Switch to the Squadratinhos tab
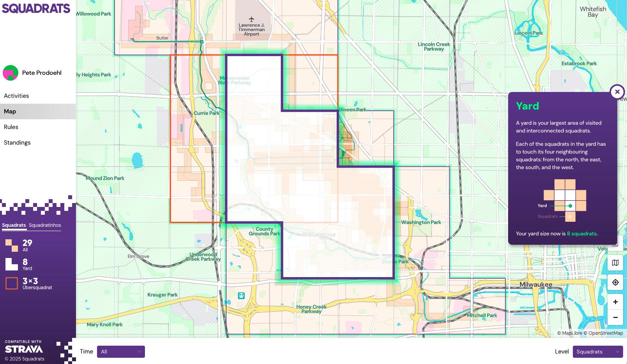Screen dimensions: 627x364 [45, 225]
